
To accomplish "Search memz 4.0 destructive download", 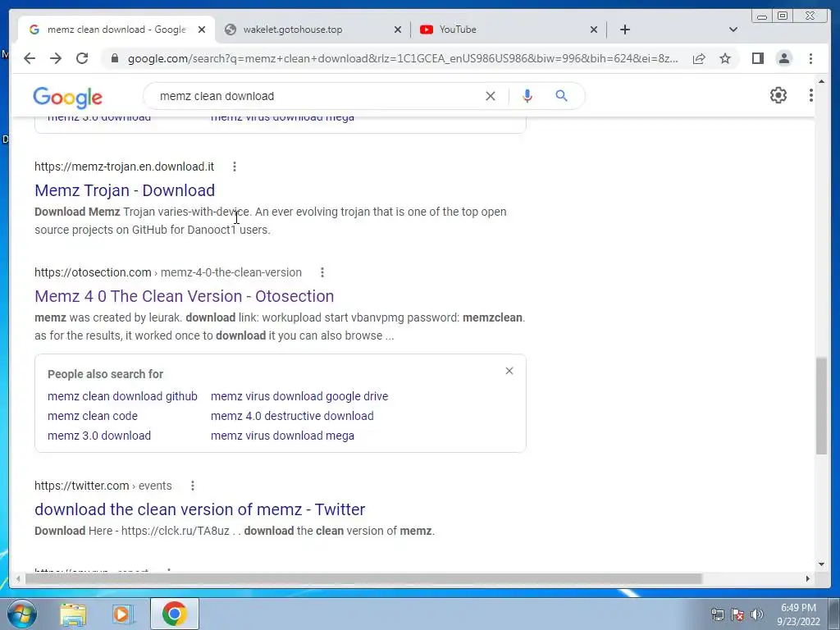I will coord(292,416).
